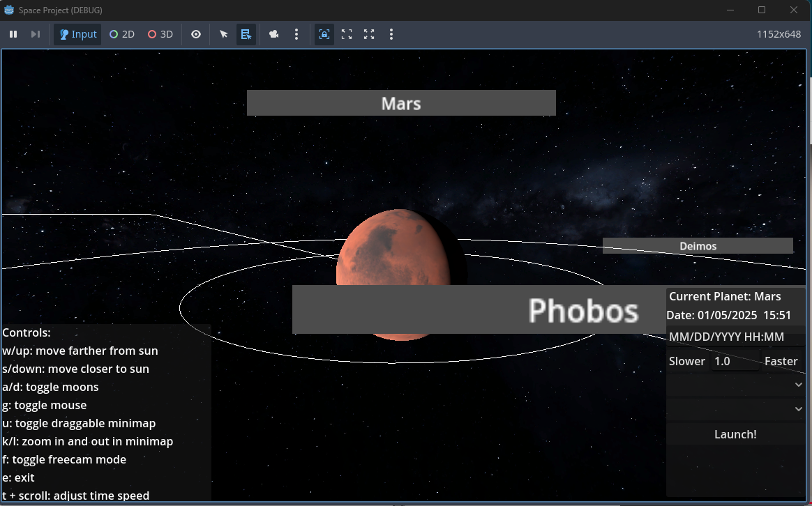The height and width of the screenshot is (506, 812).
Task: Open the rightmost three-dot toolbar menu
Action: (391, 34)
